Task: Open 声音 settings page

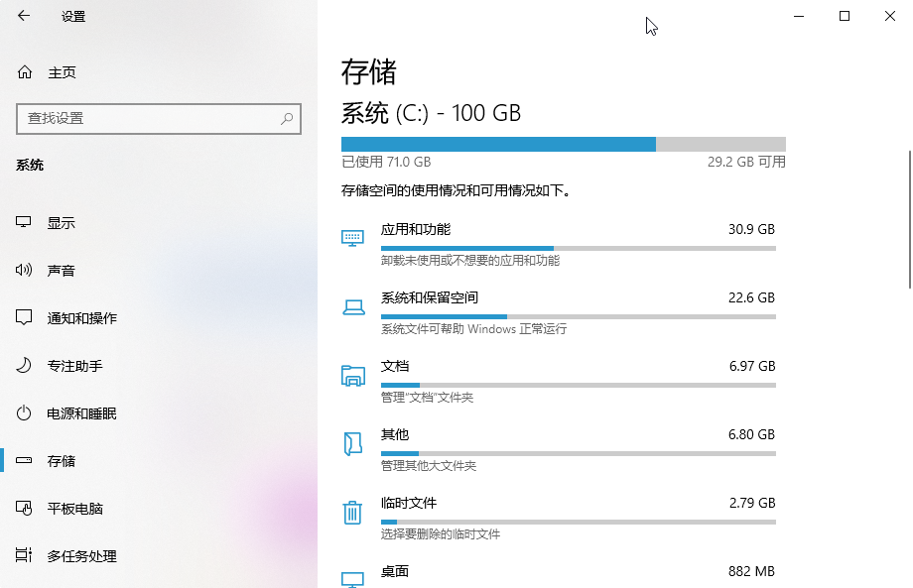Action: click(x=159, y=271)
